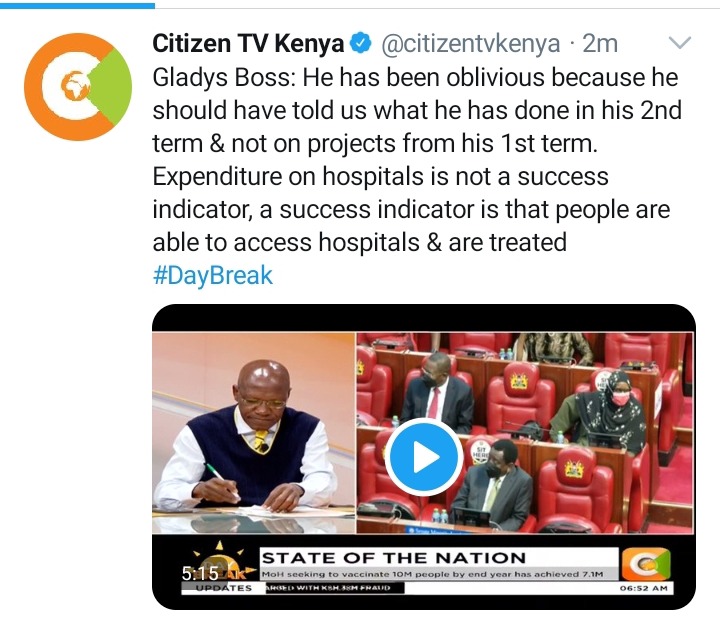Click the studio presenter video panel
The width and height of the screenshot is (720, 630).
[254, 433]
